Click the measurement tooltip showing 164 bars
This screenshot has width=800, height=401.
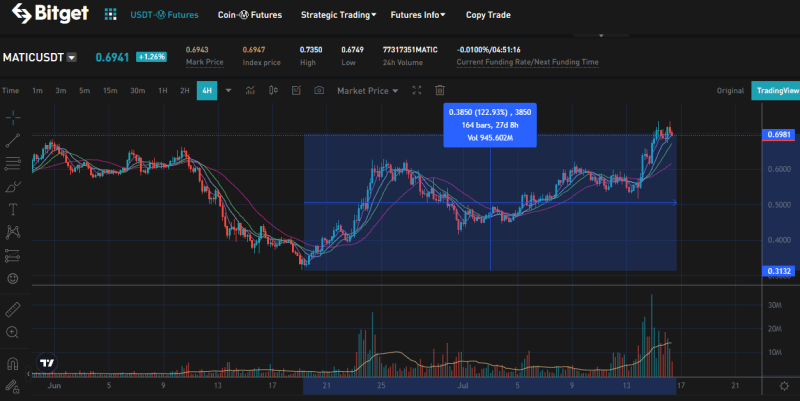point(490,125)
